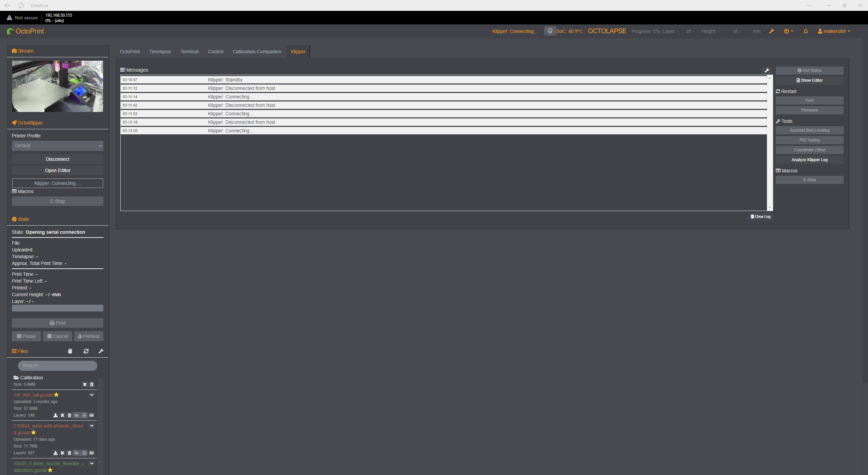This screenshot has height=475, width=868.
Task: Open Messages panel settings wrench icon
Action: 767,70
